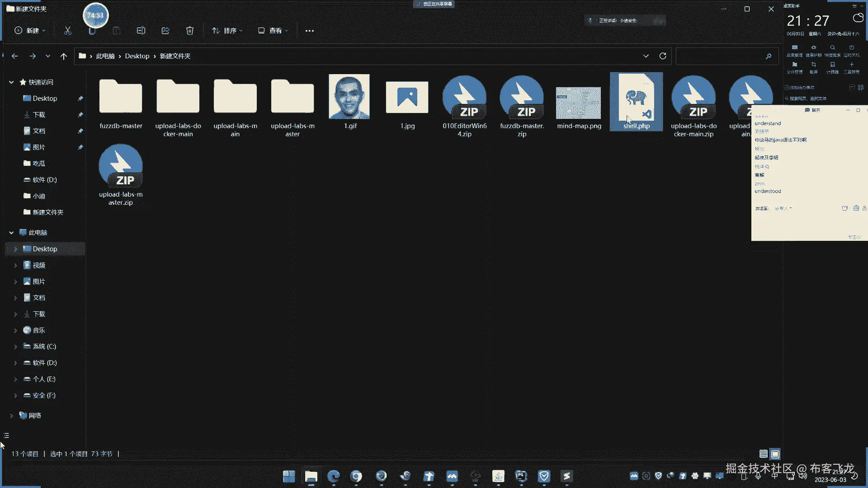The height and width of the screenshot is (488, 868).
Task: Navigate back with the left arrow
Action: pyautogui.click(x=15, y=56)
